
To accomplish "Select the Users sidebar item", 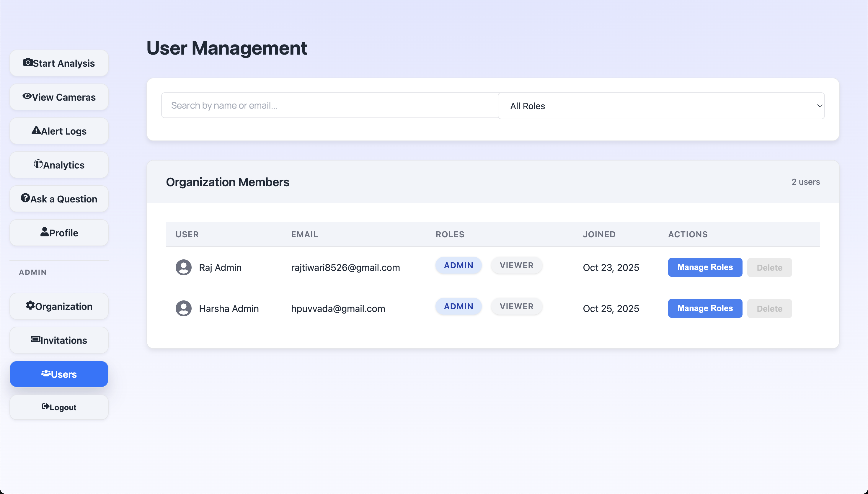I will (59, 374).
